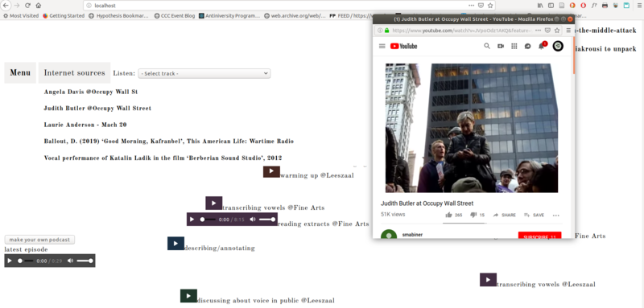The height and width of the screenshot is (308, 644).
Task: Open Judith Butler @Occupy Wall Street source
Action: pos(97,109)
